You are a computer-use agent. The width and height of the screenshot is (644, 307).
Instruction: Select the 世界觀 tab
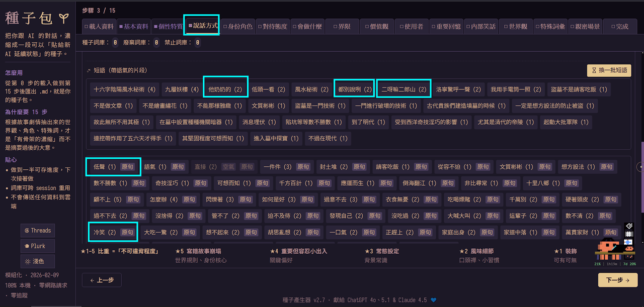coord(516,27)
